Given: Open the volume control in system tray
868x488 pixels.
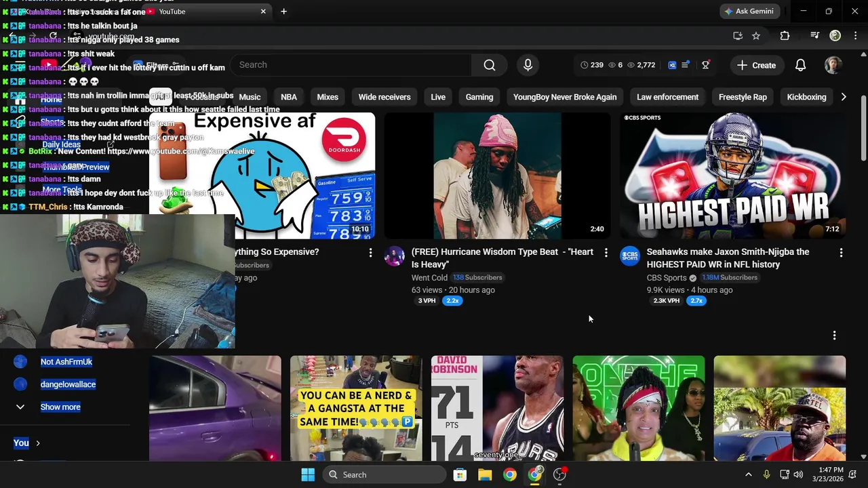Looking at the screenshot, I should tap(798, 474).
